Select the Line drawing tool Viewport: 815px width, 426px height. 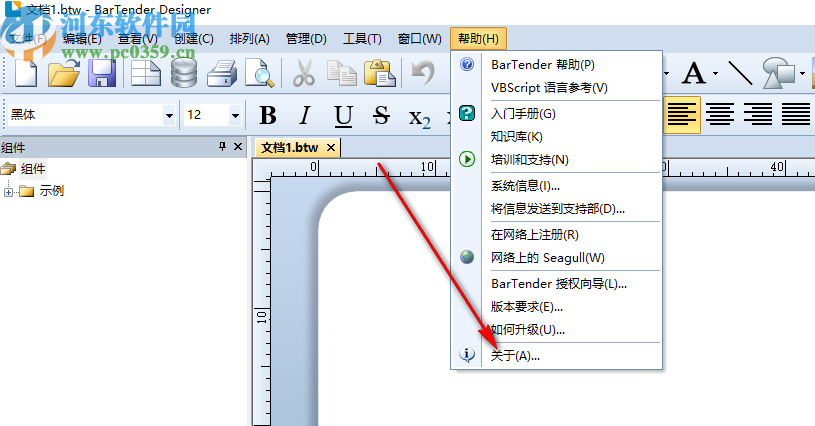(x=740, y=73)
